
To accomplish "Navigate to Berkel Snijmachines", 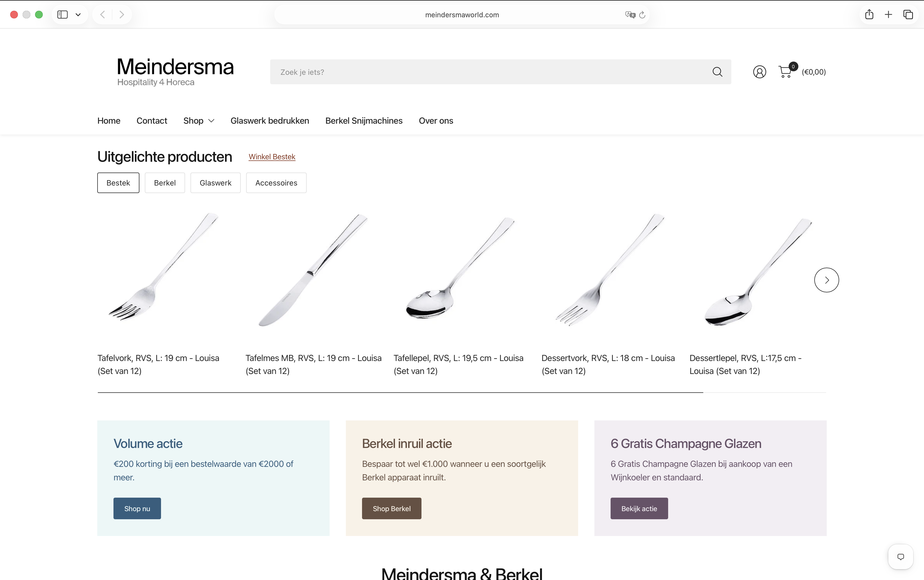I will [364, 121].
